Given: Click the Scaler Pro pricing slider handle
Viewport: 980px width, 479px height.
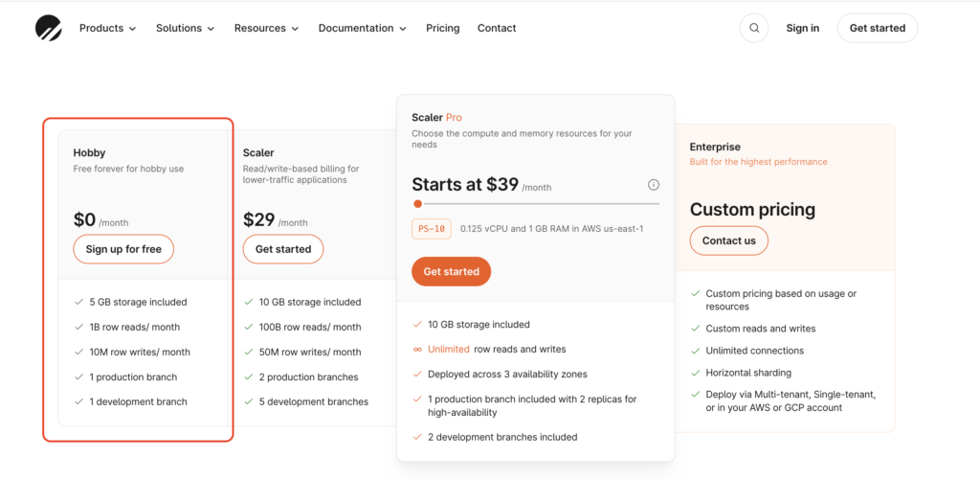Looking at the screenshot, I should tap(418, 203).
